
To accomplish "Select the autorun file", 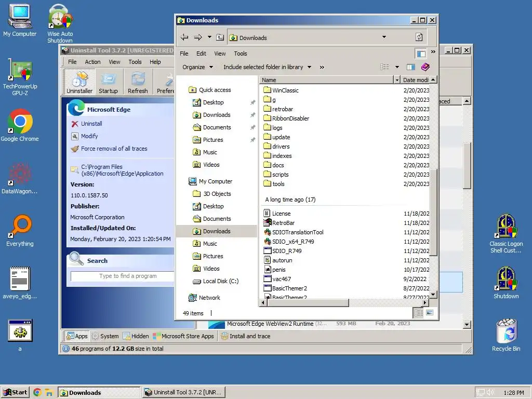I will (282, 260).
